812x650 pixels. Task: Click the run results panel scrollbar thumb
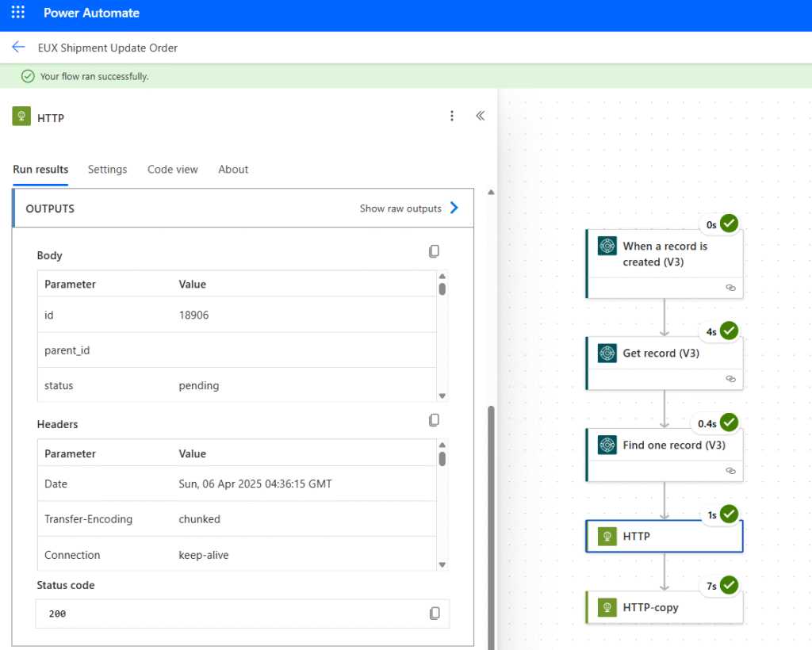tap(491, 528)
